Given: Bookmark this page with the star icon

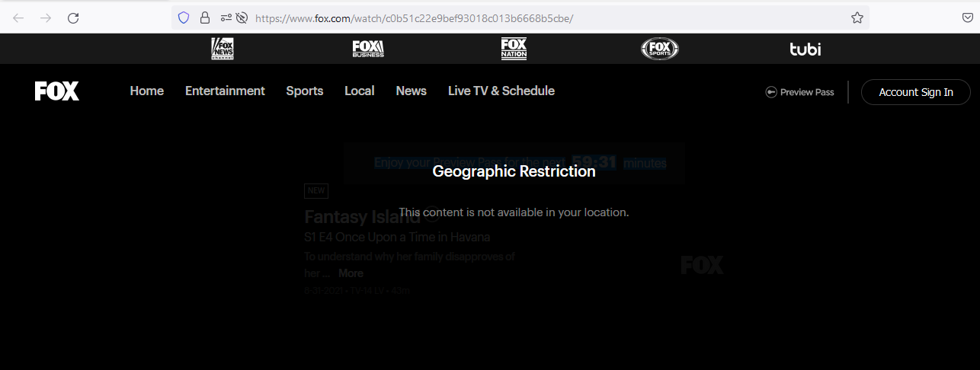Looking at the screenshot, I should tap(857, 18).
